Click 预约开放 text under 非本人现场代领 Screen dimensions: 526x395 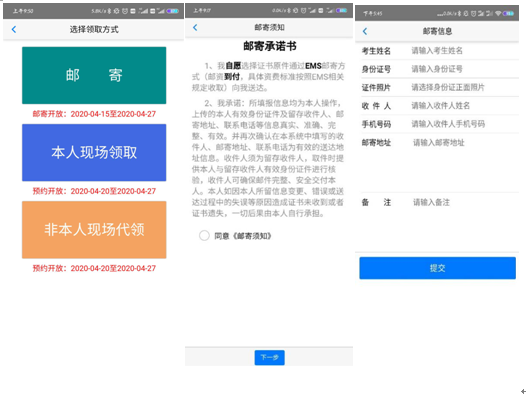94,268
